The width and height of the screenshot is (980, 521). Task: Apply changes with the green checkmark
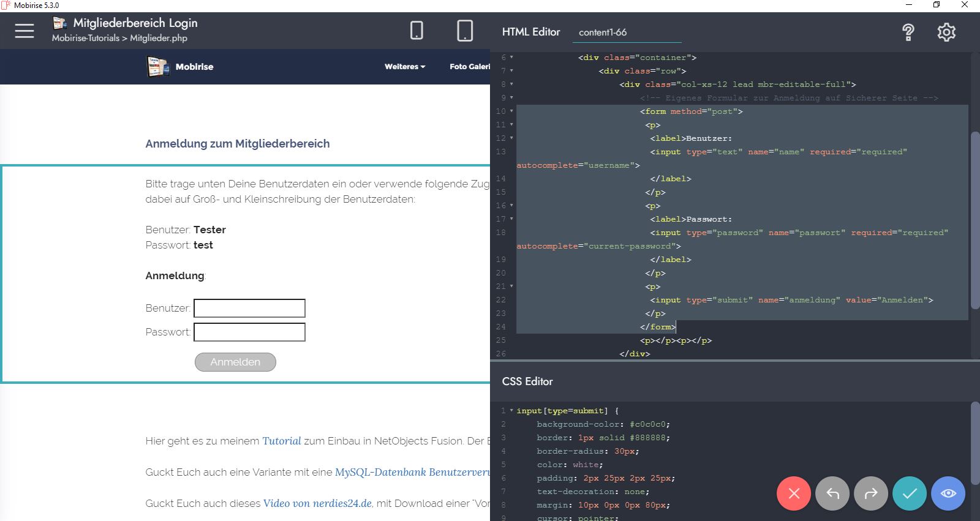tap(910, 493)
